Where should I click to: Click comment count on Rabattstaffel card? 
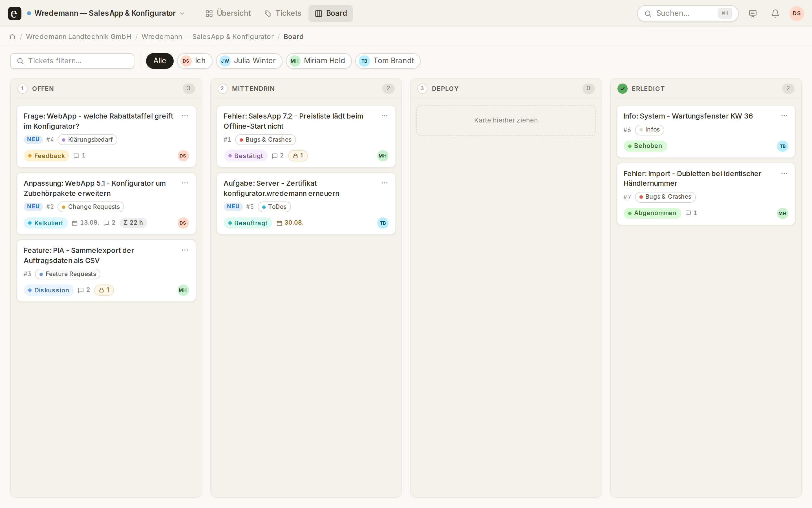point(80,156)
